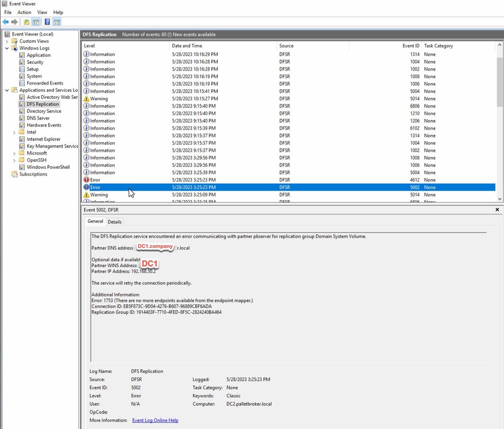Select event ID 1008 at 3:29:56 PM
The height and width of the screenshot is (429, 504).
coord(289,158)
